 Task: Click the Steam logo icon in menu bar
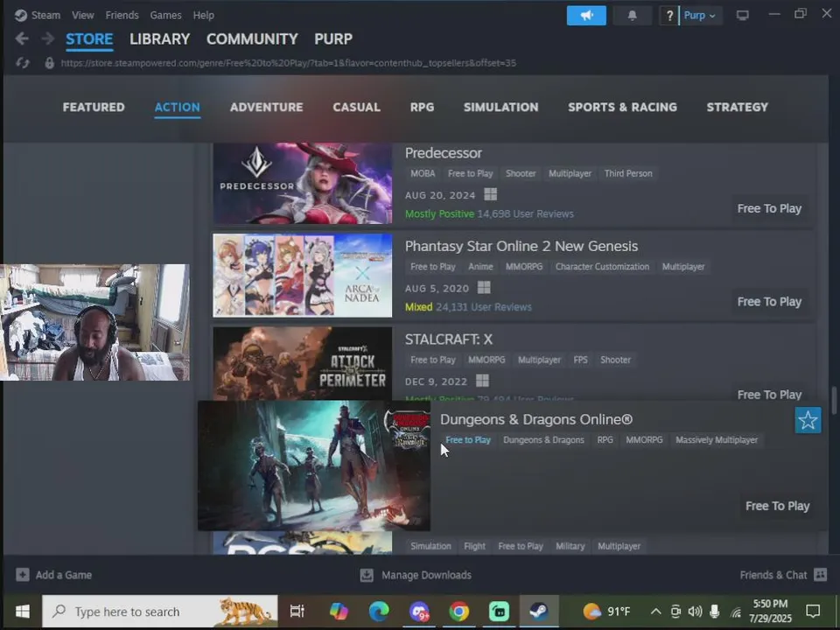(21, 15)
